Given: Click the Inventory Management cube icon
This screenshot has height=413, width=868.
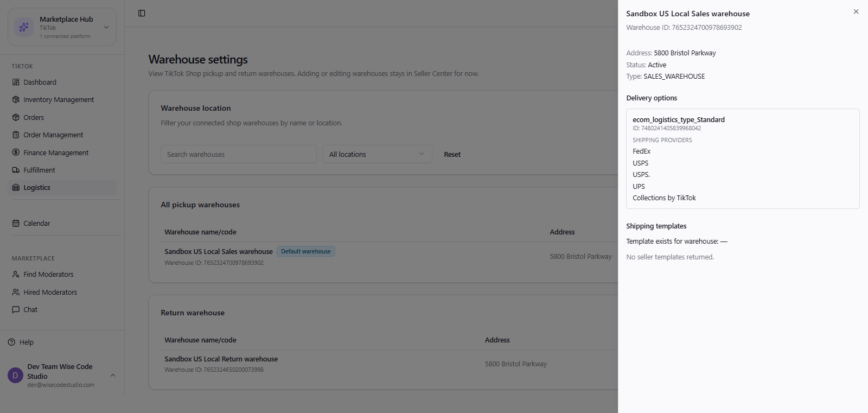Looking at the screenshot, I should [x=16, y=100].
